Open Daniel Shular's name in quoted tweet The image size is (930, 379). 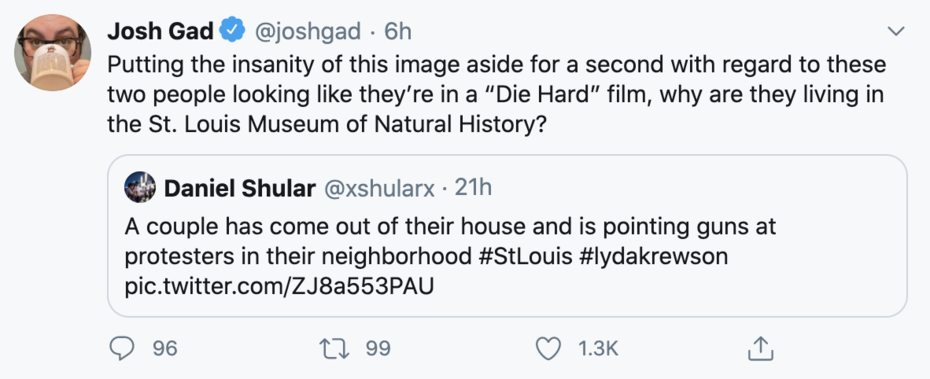(x=240, y=189)
